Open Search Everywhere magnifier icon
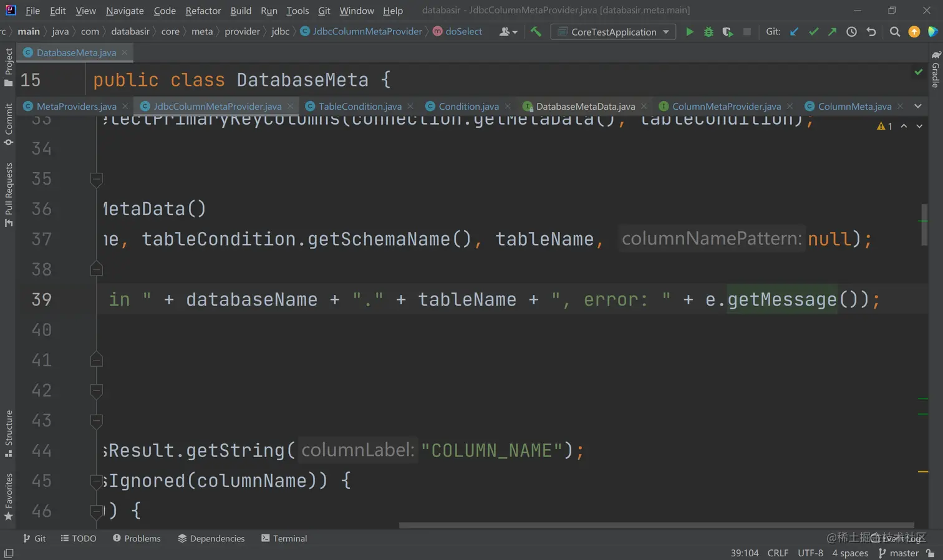Viewport: 943px width, 560px height. click(895, 32)
